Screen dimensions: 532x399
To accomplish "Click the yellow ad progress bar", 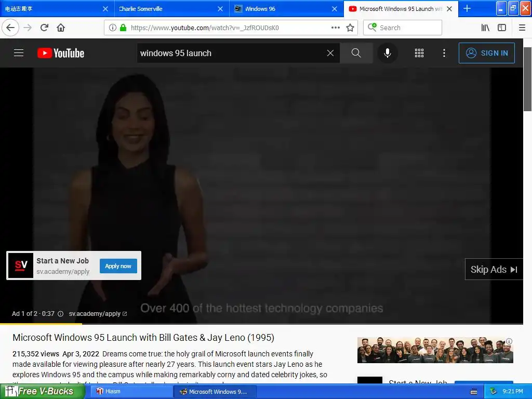I will tap(41, 324).
